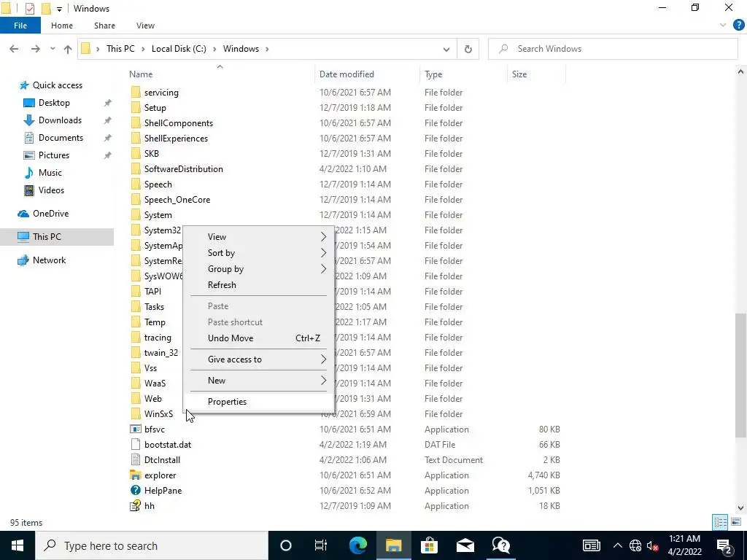Select the bfsvc application icon
The width and height of the screenshot is (747, 560).
tap(136, 429)
